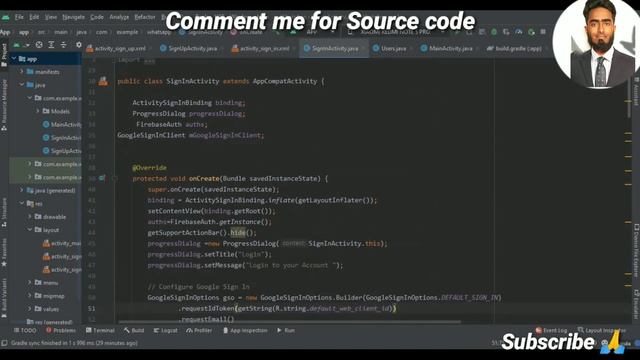Click the class gutter icon beside SignInActivity
The image size is (640, 360).
pos(103,81)
